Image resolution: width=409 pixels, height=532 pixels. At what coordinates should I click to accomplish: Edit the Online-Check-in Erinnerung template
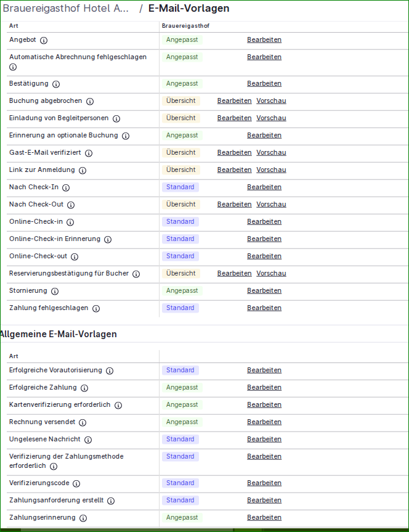click(264, 239)
